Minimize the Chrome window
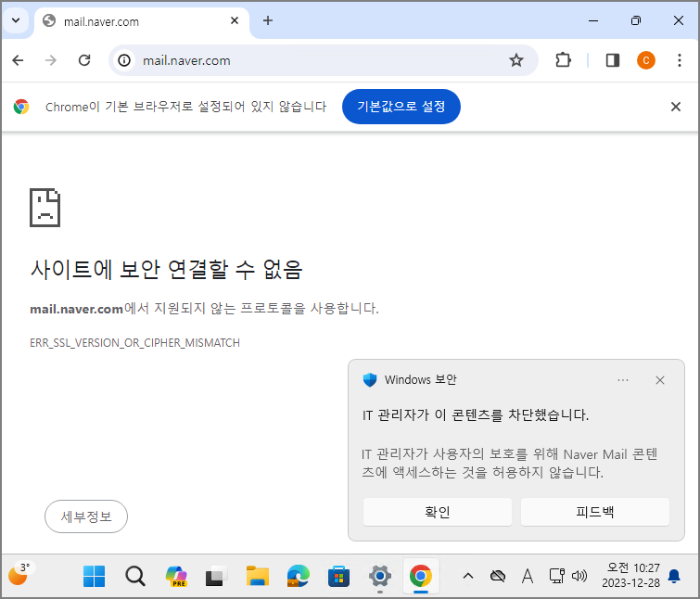Screen dimensions: 700x599 point(592,20)
